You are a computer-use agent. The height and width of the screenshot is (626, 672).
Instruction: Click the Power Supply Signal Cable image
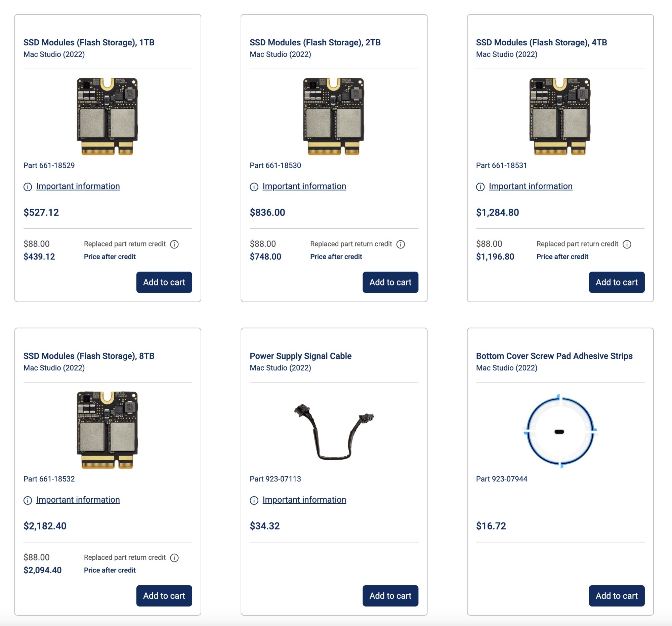click(334, 431)
